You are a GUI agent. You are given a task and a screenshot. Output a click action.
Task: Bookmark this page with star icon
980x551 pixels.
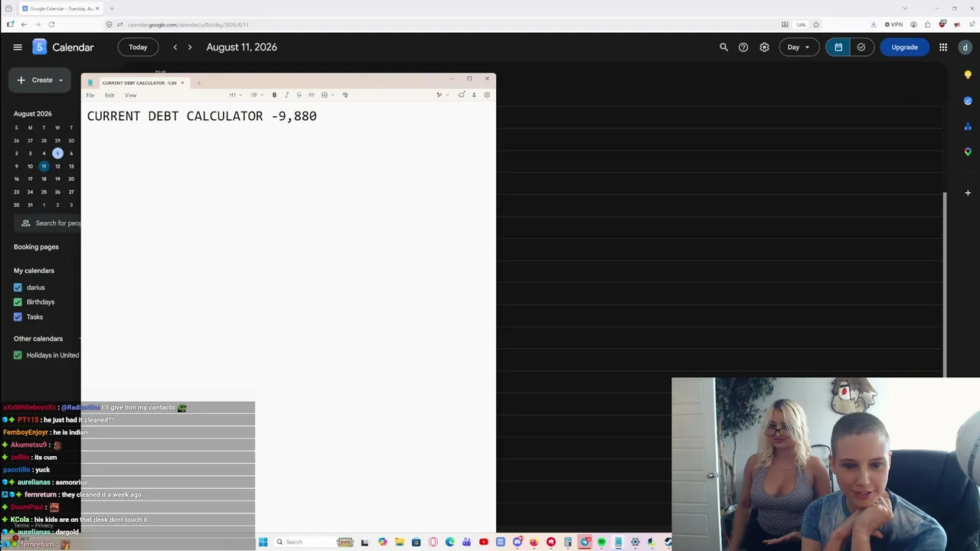click(x=816, y=24)
